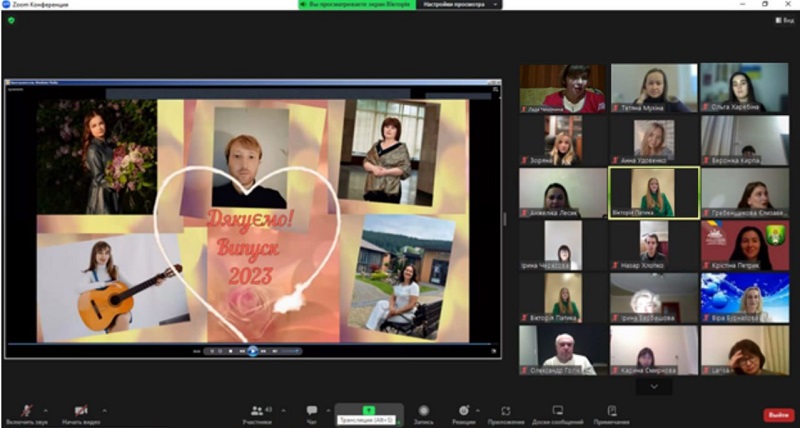The width and height of the screenshot is (800, 428).
Task: Select Анжеліка Лесик video tile
Action: point(563,193)
